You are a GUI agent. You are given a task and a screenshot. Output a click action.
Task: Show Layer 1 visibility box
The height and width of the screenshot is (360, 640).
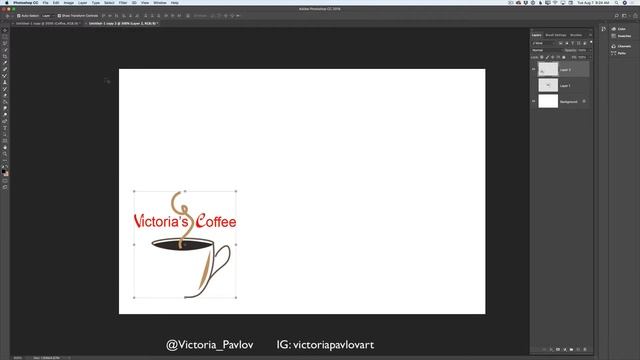533,85
